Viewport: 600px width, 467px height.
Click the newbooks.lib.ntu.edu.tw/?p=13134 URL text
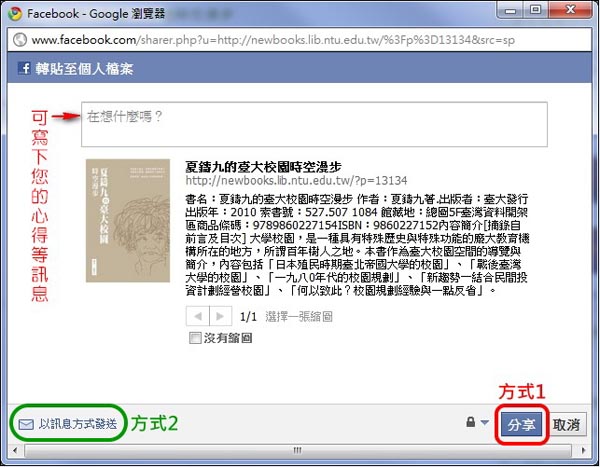tap(296, 180)
